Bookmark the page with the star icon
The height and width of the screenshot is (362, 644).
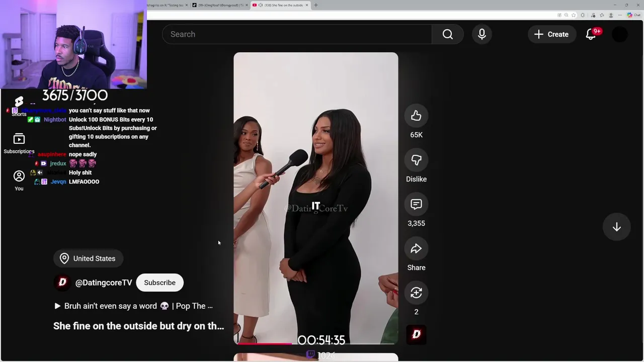pyautogui.click(x=574, y=15)
